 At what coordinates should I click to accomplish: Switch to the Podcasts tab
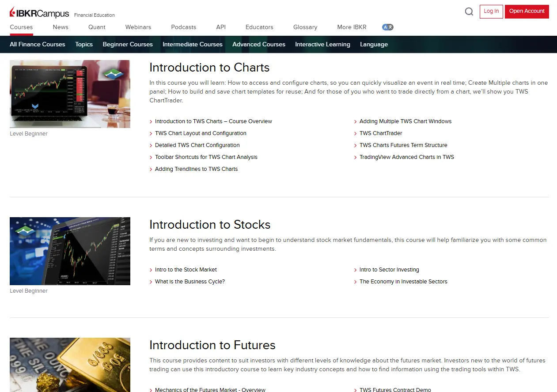point(184,27)
